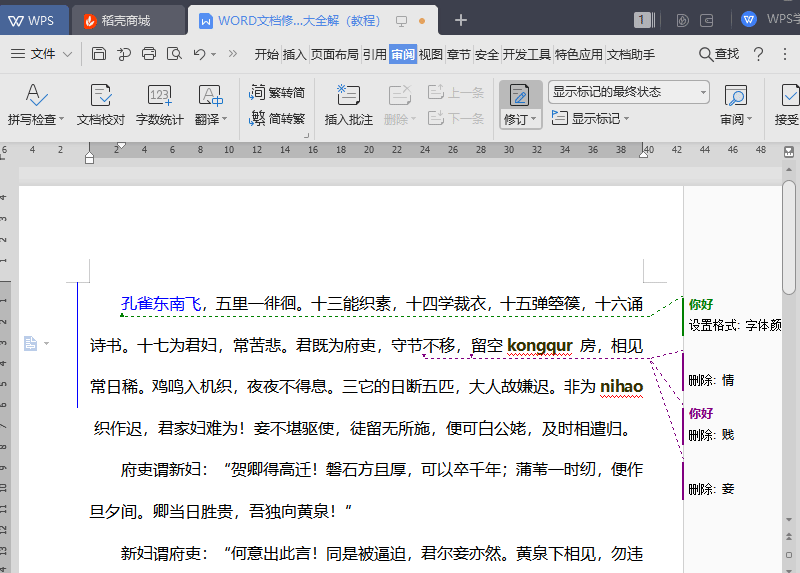Convert text with 繁转简
The height and width of the screenshot is (573, 800).
(x=277, y=92)
